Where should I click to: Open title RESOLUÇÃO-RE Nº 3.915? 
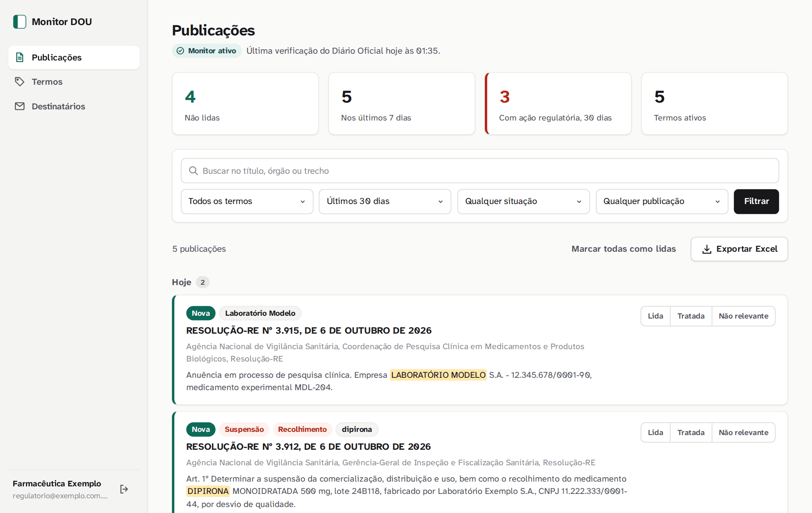tap(309, 330)
